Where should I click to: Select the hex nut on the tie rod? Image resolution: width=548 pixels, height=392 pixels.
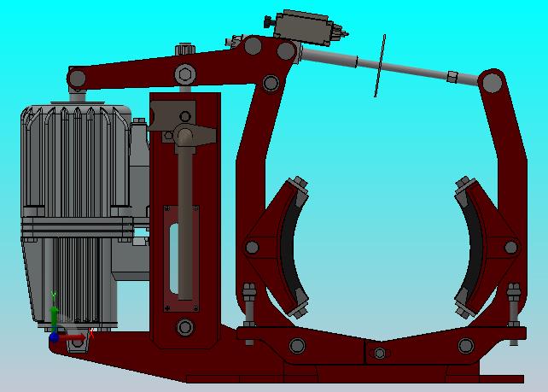click(x=452, y=76)
